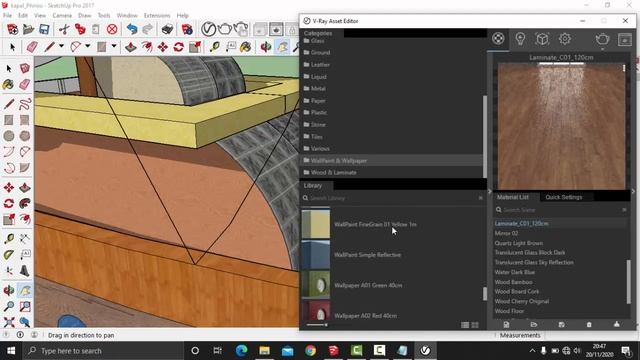
Task: Click the WallPaint Simple Reflective thumbnail
Action: point(316,254)
